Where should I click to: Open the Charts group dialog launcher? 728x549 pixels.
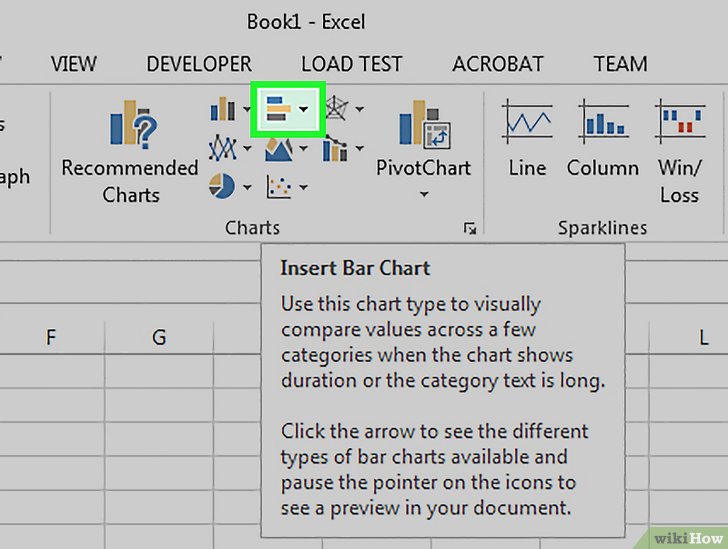click(x=470, y=229)
